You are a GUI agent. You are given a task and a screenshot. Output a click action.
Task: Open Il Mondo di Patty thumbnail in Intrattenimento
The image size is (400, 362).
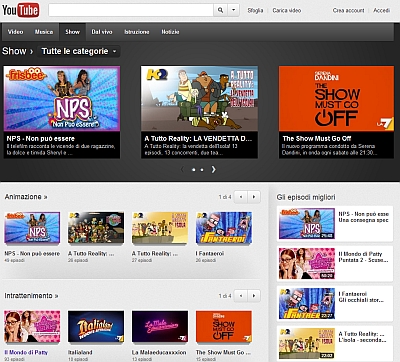coord(32,327)
